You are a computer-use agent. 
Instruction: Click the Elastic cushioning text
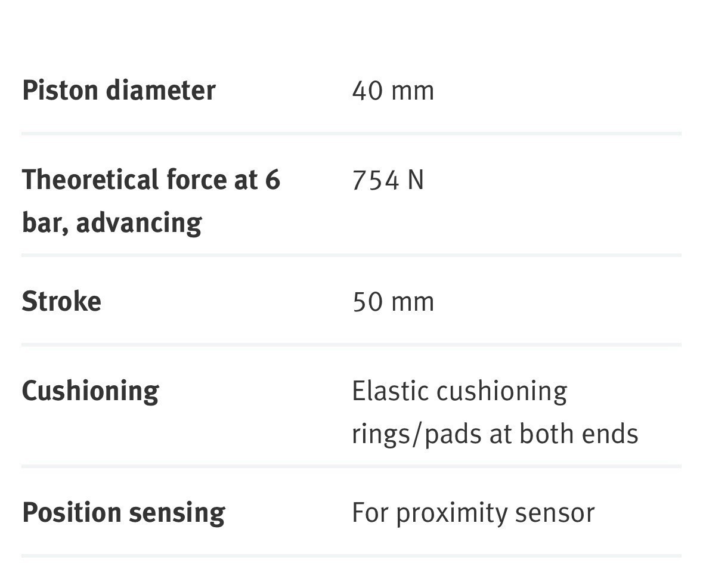click(460, 391)
